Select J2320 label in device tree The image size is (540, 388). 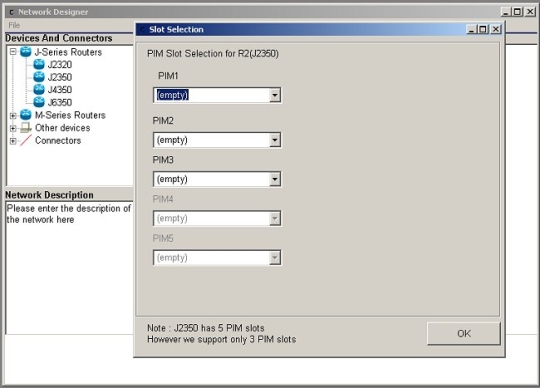point(60,65)
